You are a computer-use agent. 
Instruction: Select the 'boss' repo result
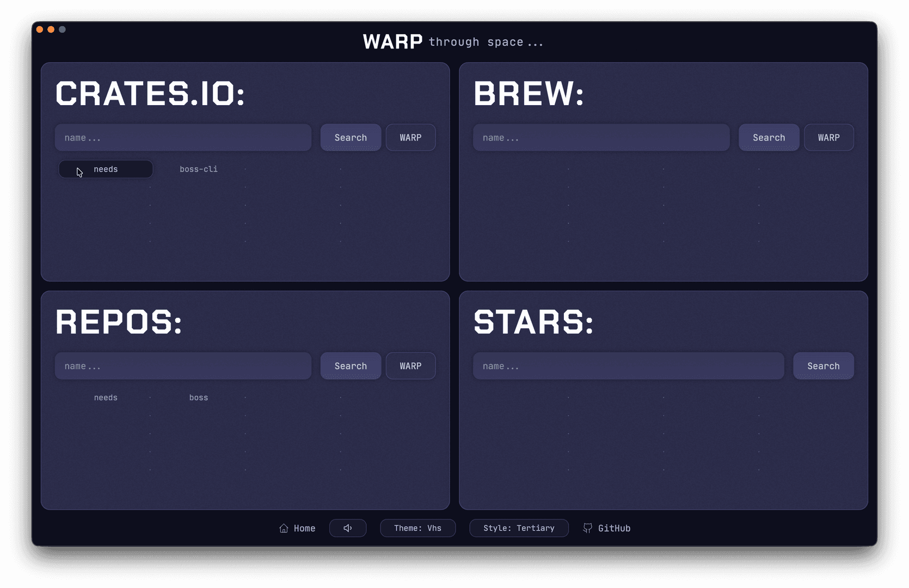pyautogui.click(x=199, y=397)
